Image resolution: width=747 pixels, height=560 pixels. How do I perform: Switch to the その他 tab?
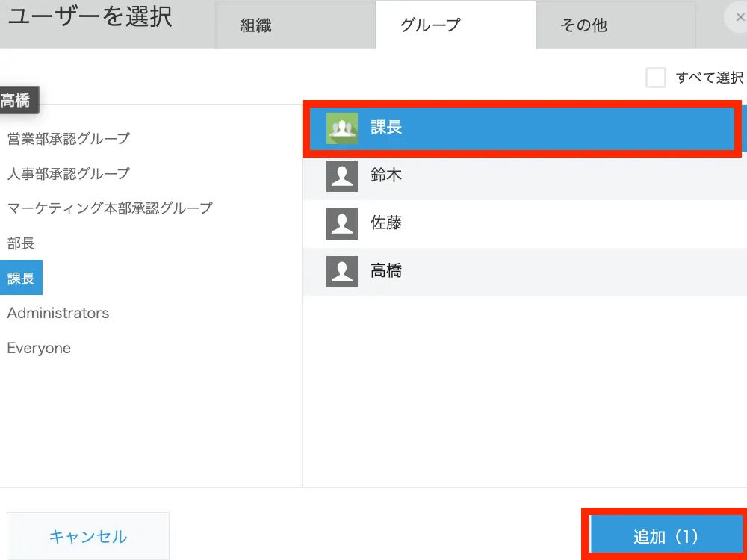[x=583, y=25]
